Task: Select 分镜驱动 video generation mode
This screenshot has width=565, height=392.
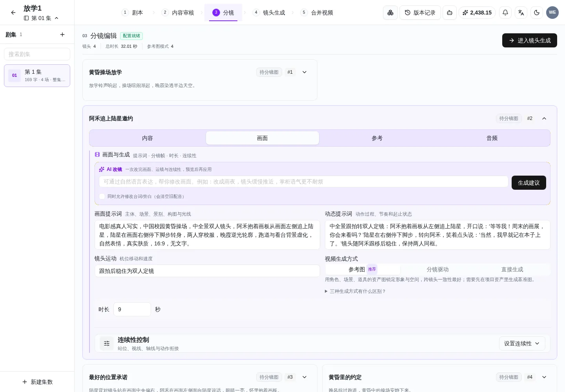Action: pyautogui.click(x=437, y=269)
